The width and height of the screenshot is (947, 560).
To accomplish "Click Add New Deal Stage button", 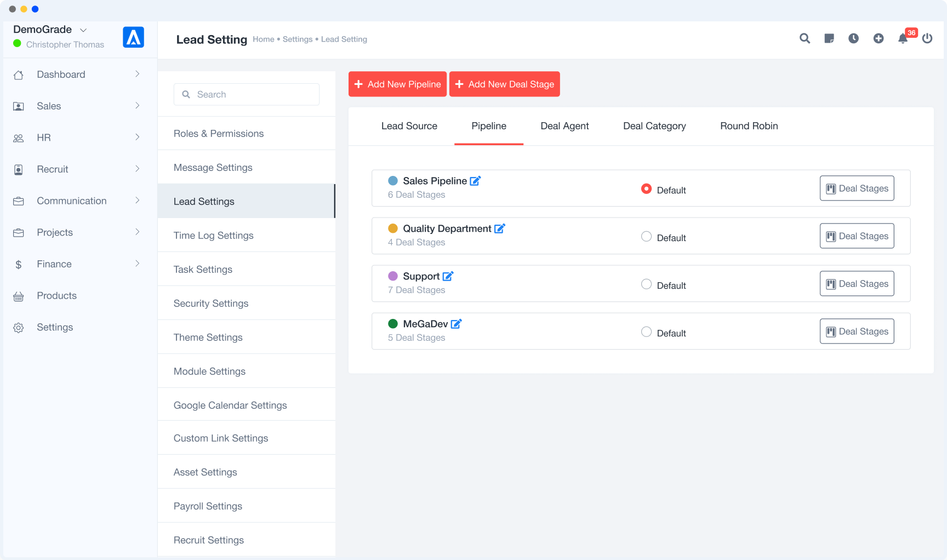I will [505, 84].
